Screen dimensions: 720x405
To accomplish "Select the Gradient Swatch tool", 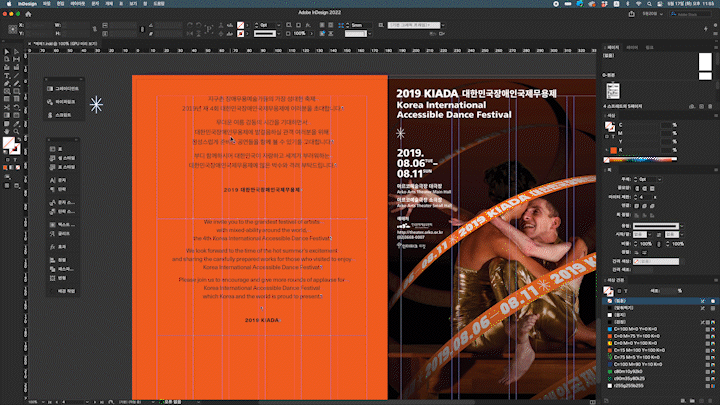I will [x=7, y=115].
